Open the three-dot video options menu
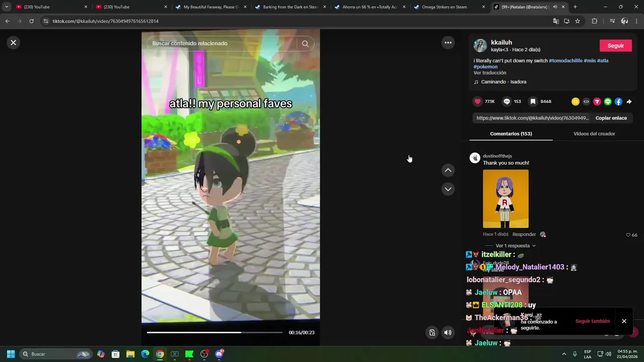Image resolution: width=644 pixels, height=362 pixels. (448, 43)
